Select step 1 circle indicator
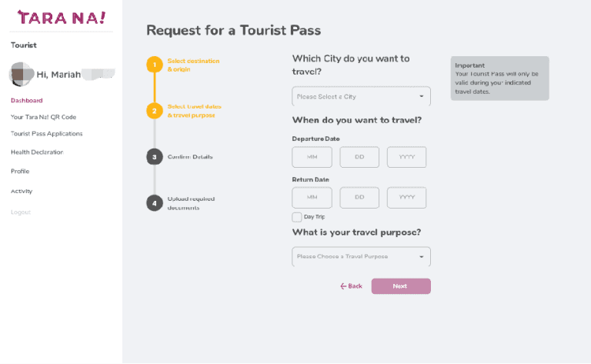The width and height of the screenshot is (591, 364). [154, 65]
